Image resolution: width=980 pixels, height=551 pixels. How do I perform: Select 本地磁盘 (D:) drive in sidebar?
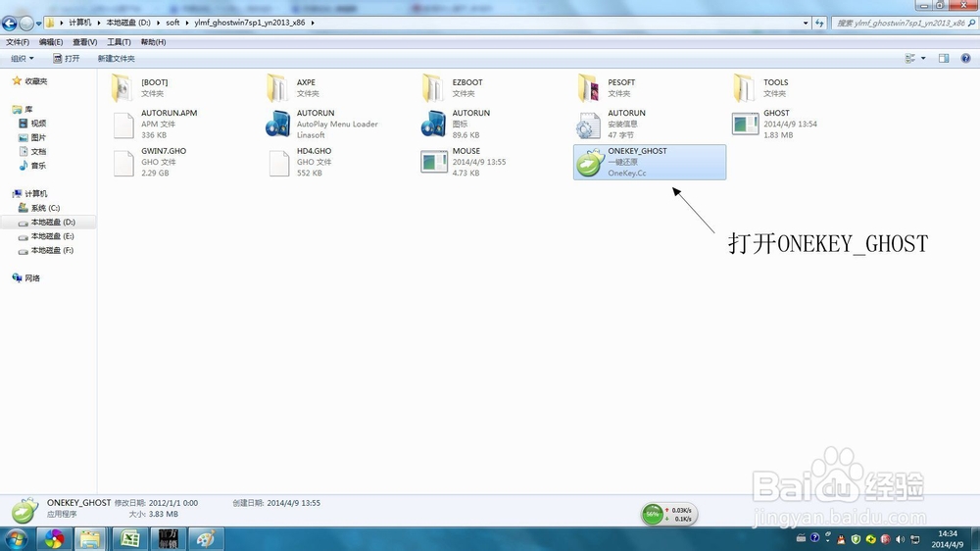pos(47,222)
